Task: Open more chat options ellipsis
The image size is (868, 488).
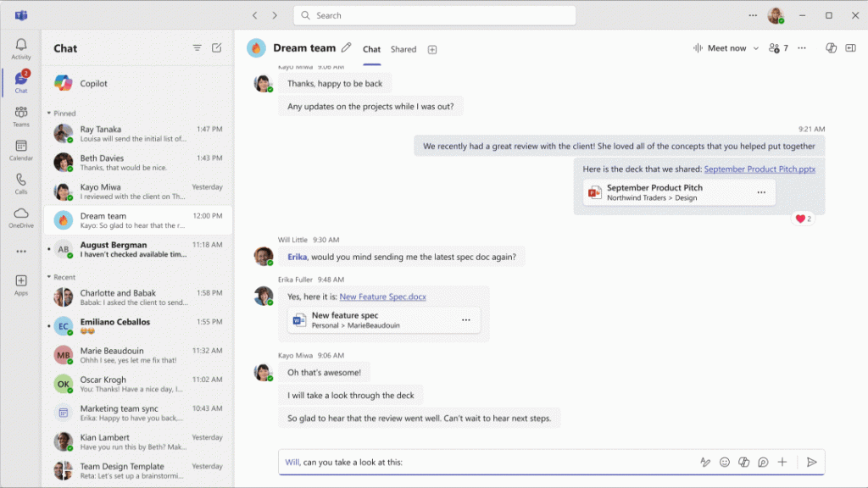Action: (x=802, y=48)
